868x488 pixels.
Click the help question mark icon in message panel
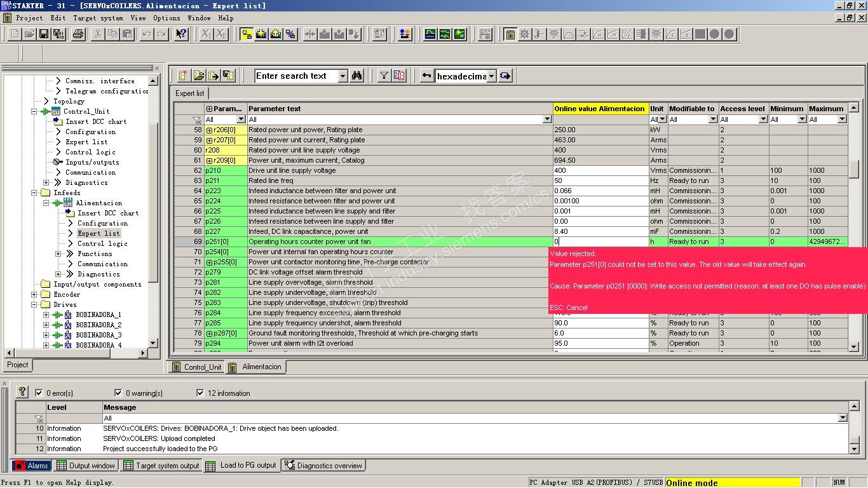click(x=22, y=392)
